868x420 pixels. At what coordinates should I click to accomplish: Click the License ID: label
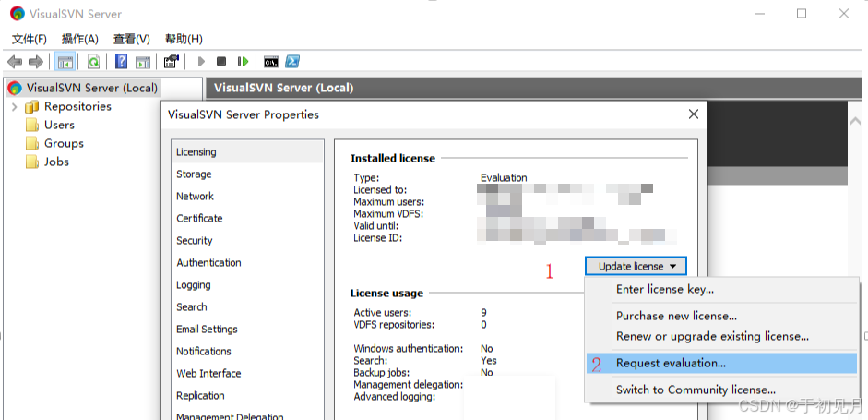(377, 238)
